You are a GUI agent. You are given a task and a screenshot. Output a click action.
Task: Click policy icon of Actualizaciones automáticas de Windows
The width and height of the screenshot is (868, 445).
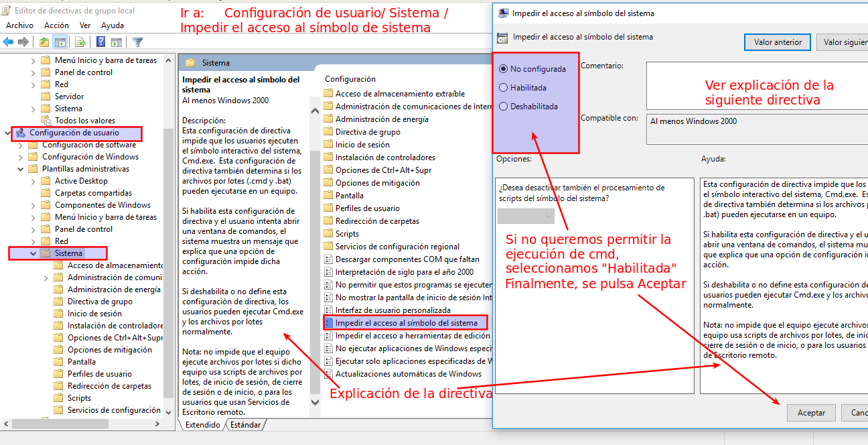pos(328,374)
